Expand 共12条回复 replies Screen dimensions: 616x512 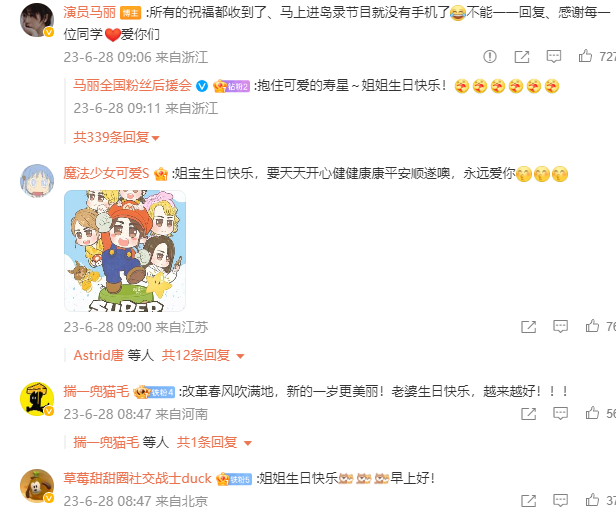tap(203, 355)
